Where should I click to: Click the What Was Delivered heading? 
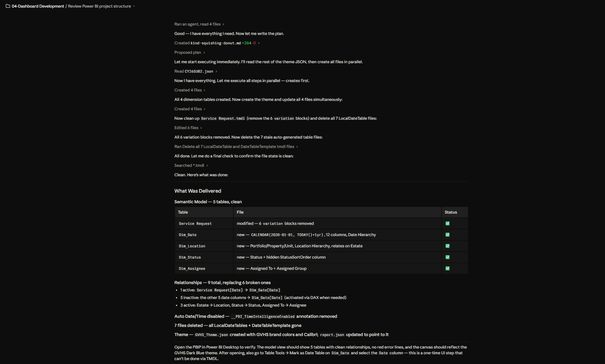pyautogui.click(x=198, y=191)
